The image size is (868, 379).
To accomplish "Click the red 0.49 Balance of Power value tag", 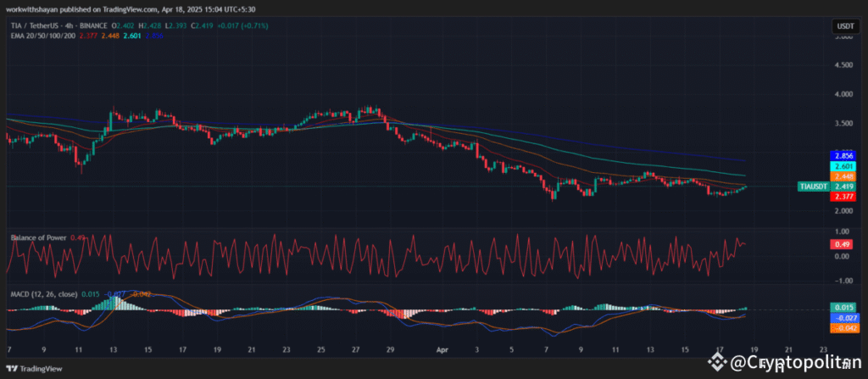I will click(x=843, y=243).
